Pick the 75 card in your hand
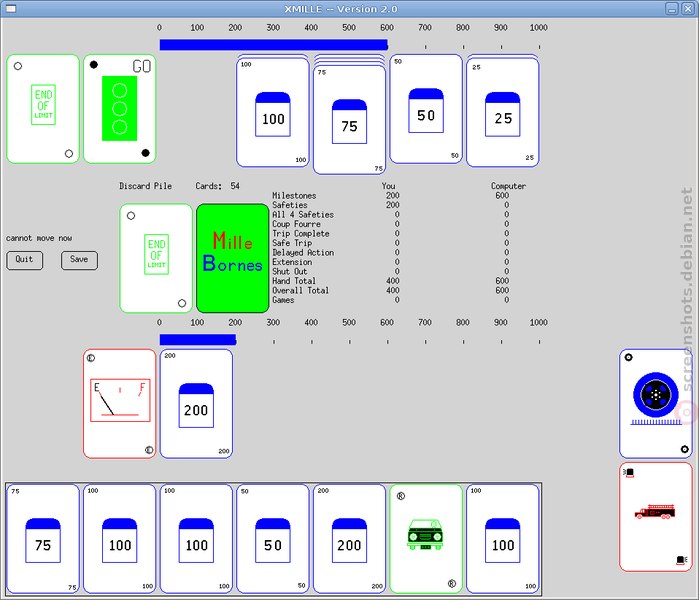Screen dimensions: 699x600 [x=43, y=539]
